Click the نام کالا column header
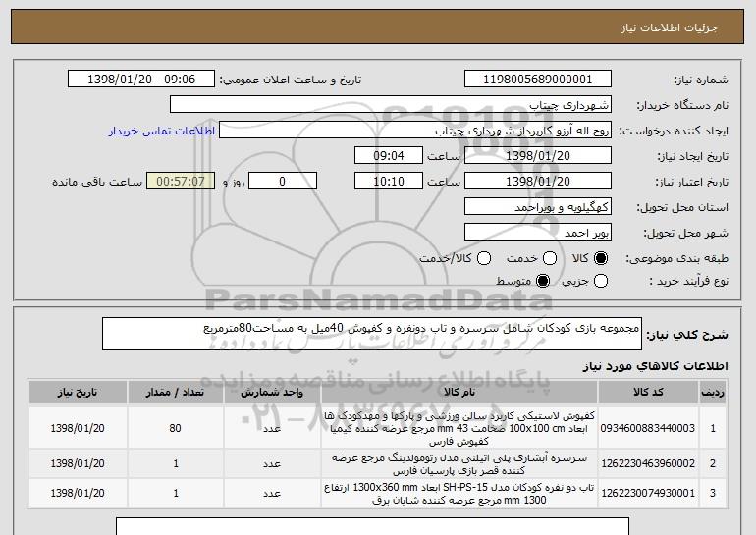This screenshot has height=535, width=756. tap(459, 393)
